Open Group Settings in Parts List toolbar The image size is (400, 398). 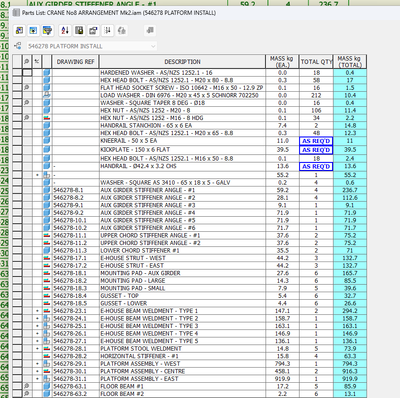point(33,31)
